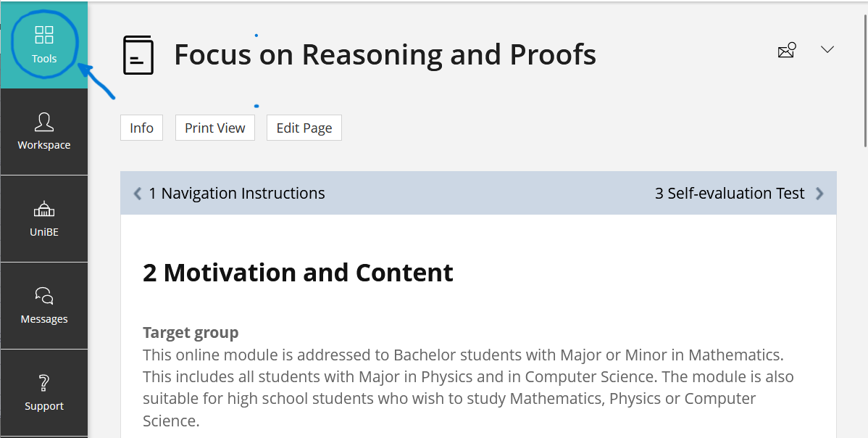Open the Messages speech bubble icon

tap(44, 296)
